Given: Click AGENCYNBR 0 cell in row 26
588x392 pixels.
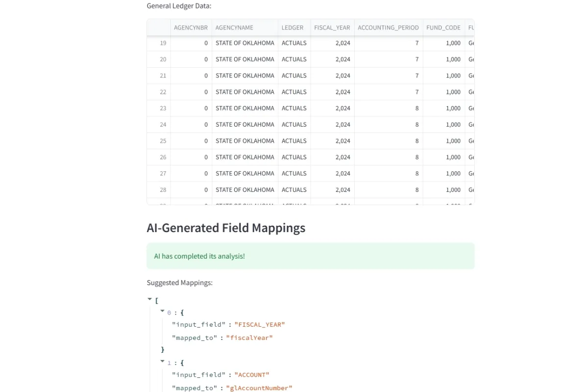Looking at the screenshot, I should click(x=191, y=157).
